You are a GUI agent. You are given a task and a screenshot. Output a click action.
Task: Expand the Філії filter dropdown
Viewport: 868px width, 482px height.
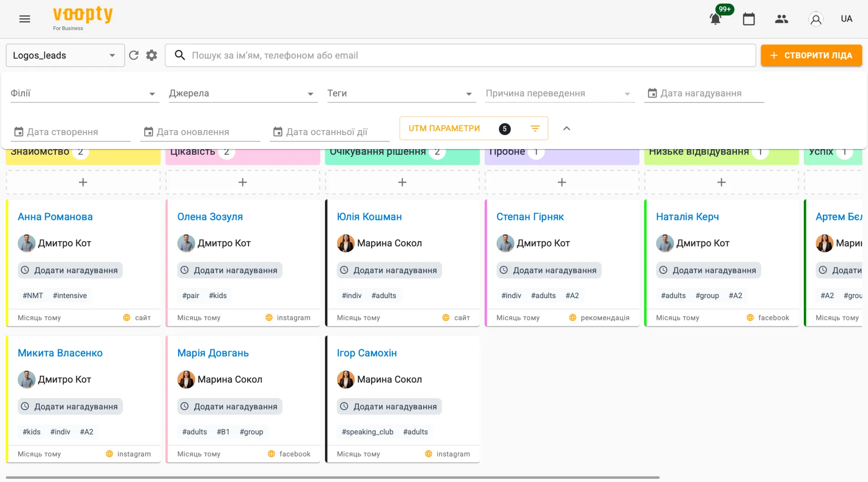pyautogui.click(x=85, y=94)
